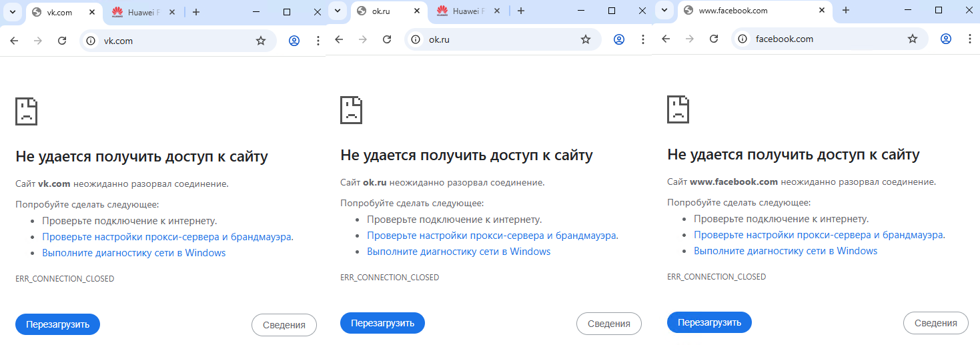View site info icon next to ok.ru address
This screenshot has height=347, width=980.
416,39
